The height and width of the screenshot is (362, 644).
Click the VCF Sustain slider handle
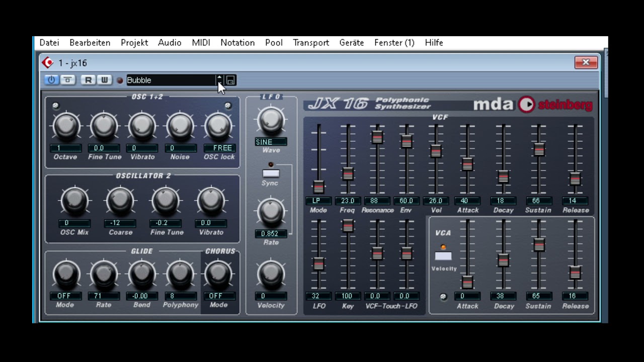coord(539,149)
